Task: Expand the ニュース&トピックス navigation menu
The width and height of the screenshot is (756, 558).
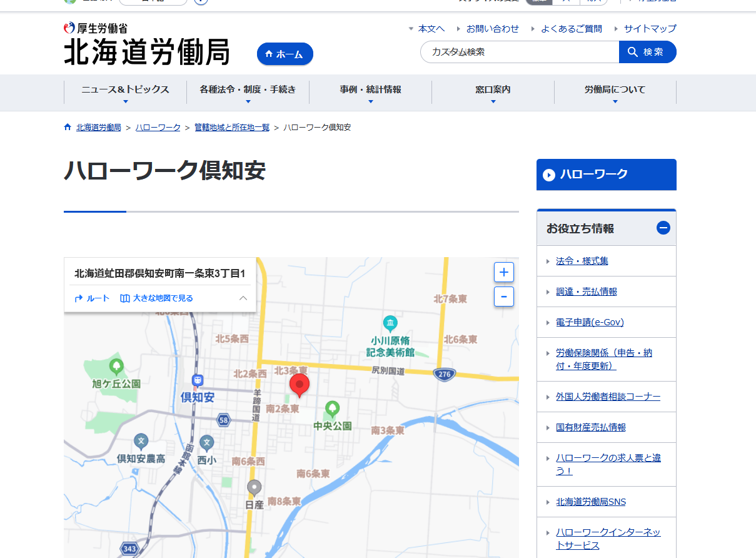Action: click(125, 93)
